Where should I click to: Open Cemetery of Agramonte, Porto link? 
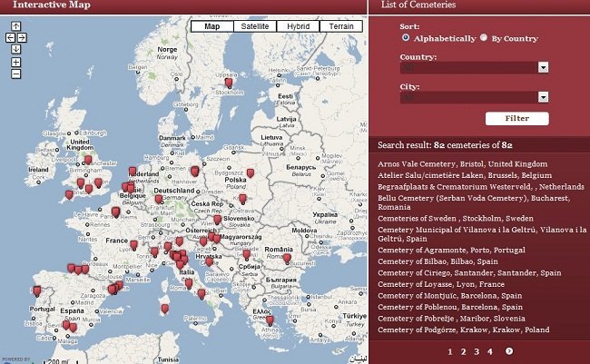coord(451,250)
